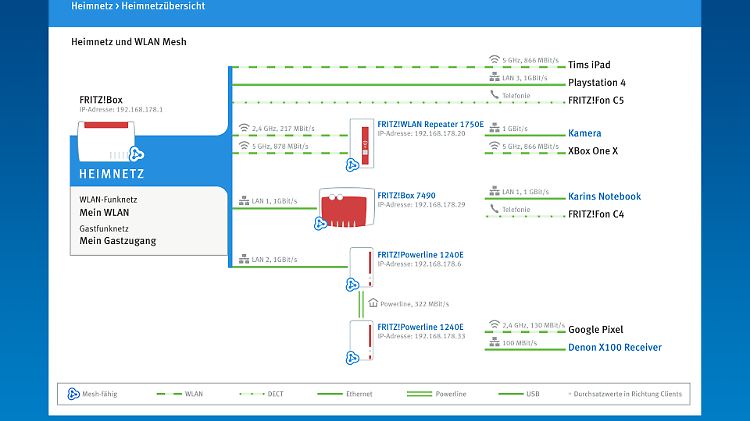Click IP-Adresse 192.168.178.29 text
This screenshot has height=421, width=750.
click(x=421, y=205)
